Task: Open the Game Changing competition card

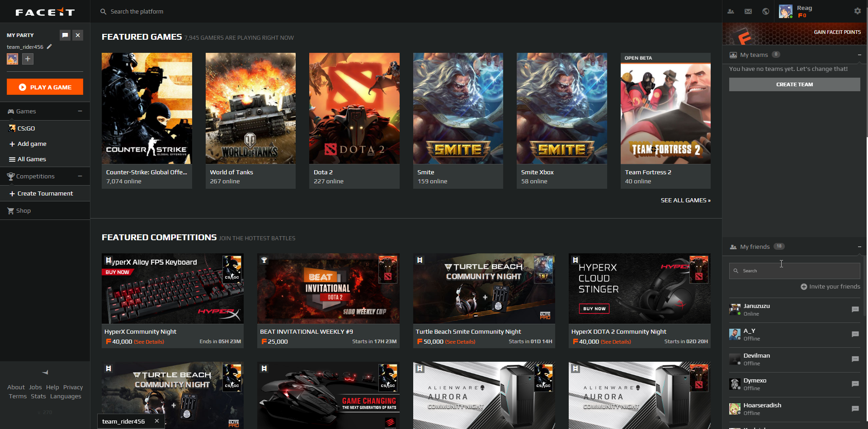Action: pyautogui.click(x=328, y=395)
